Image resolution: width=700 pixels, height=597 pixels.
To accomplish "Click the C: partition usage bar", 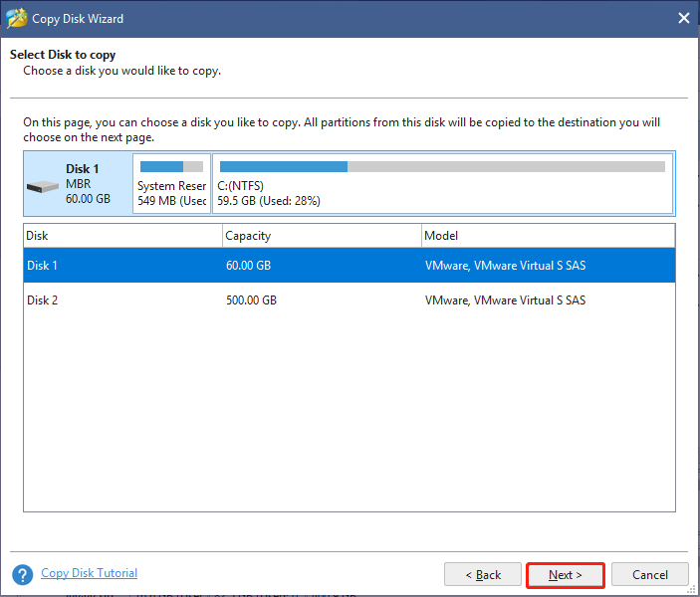I will [x=442, y=167].
